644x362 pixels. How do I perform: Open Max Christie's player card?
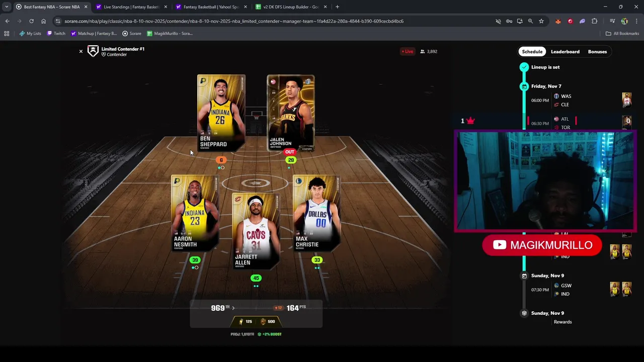[x=316, y=213]
